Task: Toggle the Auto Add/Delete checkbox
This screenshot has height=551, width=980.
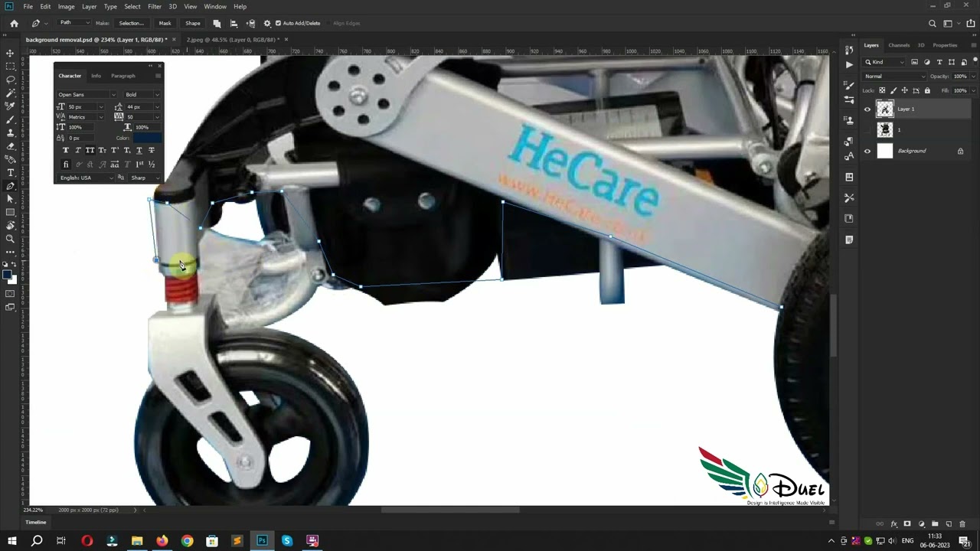Action: [x=278, y=23]
